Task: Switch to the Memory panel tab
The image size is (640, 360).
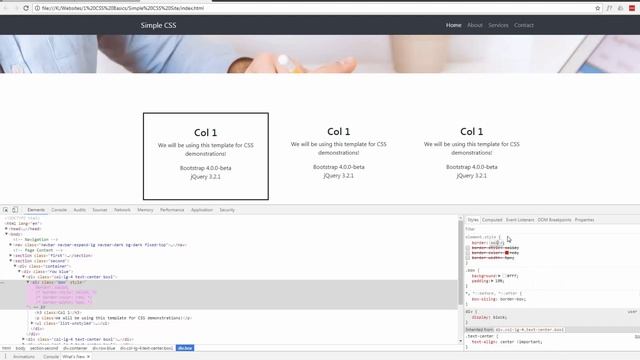Action: [145, 210]
